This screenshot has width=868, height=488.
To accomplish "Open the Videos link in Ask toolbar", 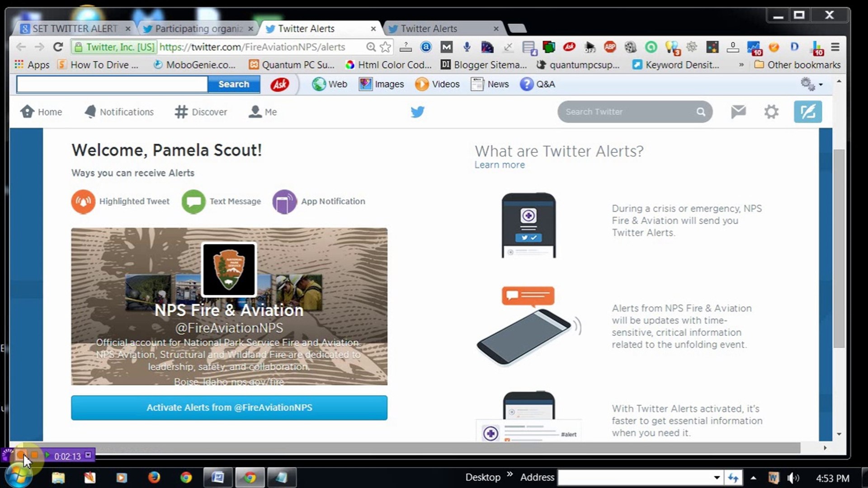I will pyautogui.click(x=438, y=84).
